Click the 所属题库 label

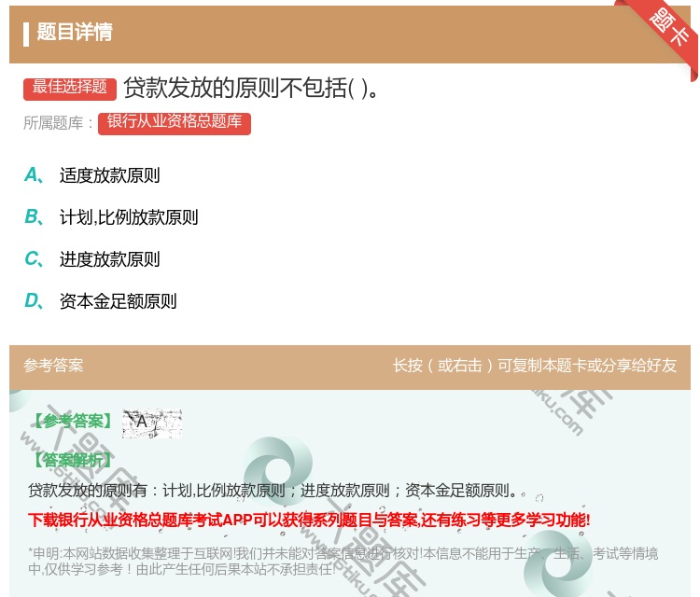tap(58, 123)
